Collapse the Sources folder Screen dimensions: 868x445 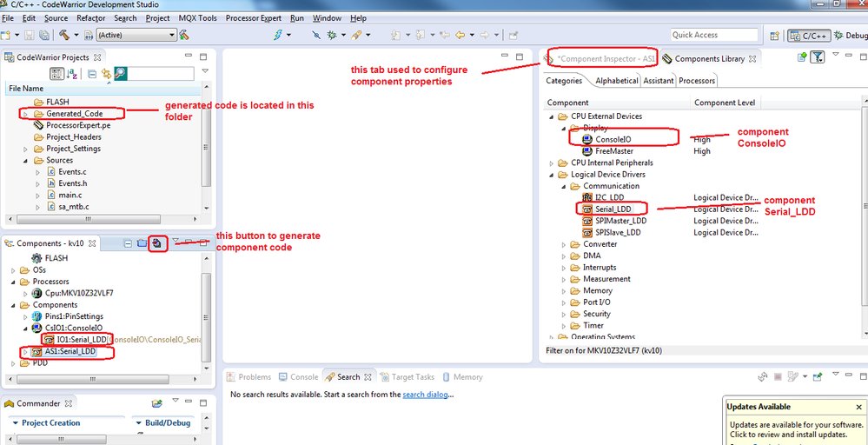pos(25,161)
